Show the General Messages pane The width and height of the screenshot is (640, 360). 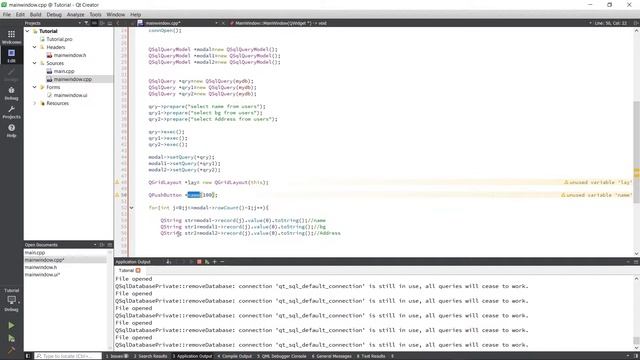pyautogui.click(x=331, y=356)
